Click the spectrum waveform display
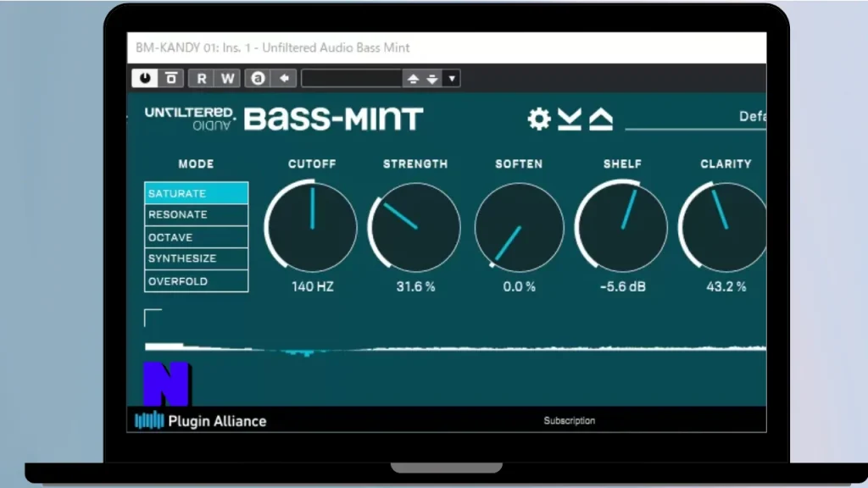 [455, 348]
